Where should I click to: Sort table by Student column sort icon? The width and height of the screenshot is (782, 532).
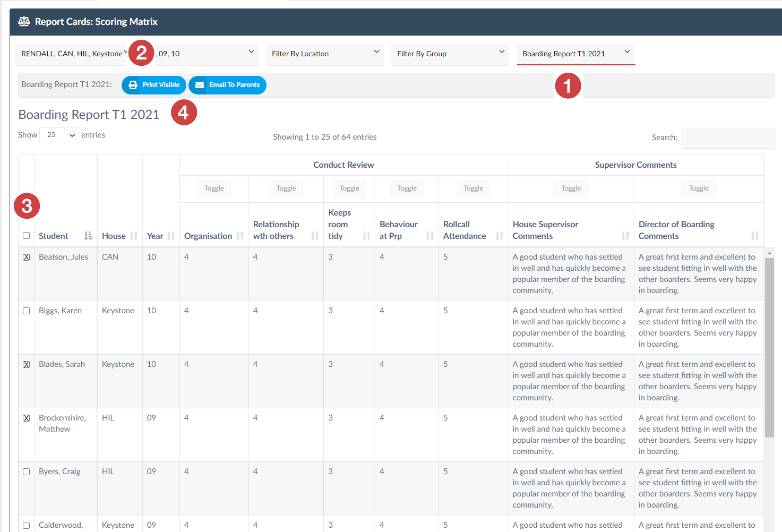point(88,236)
